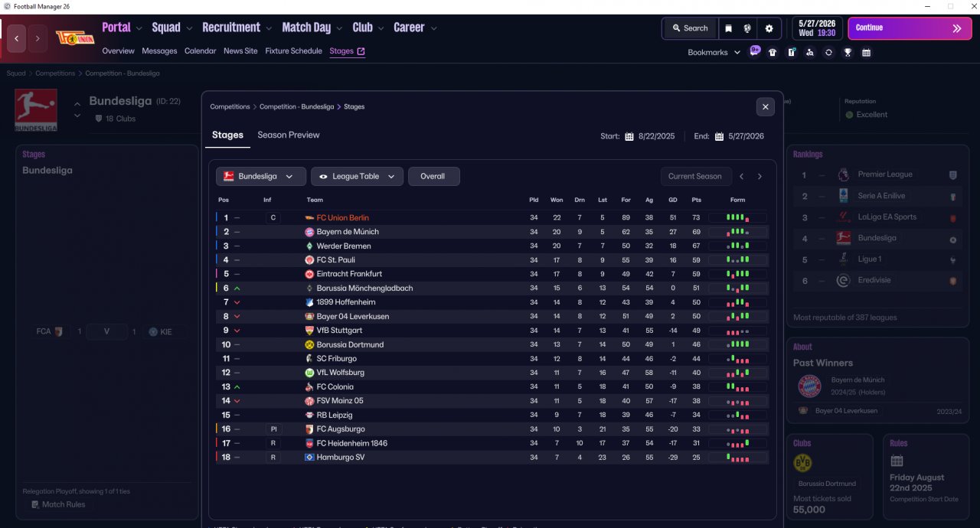The height and width of the screenshot is (528, 980).
Task: Click the Eredivisie logo in Rankings
Action: 844,281
